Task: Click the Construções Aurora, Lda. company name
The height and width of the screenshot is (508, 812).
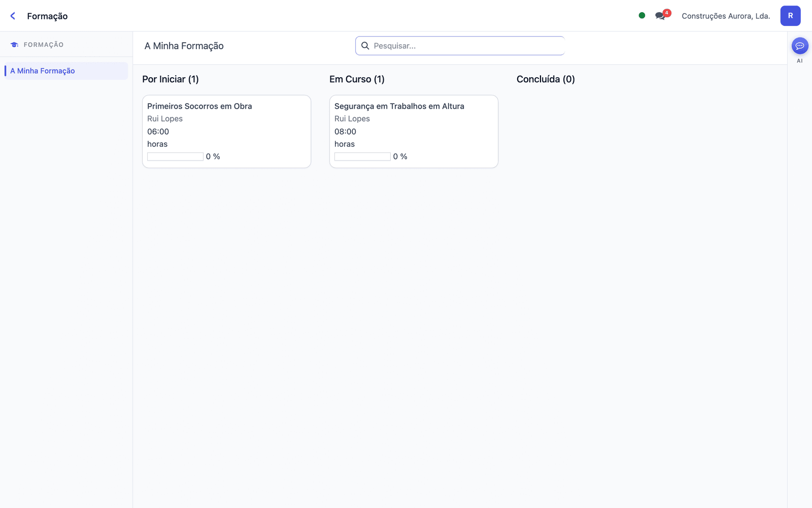Action: tap(726, 16)
